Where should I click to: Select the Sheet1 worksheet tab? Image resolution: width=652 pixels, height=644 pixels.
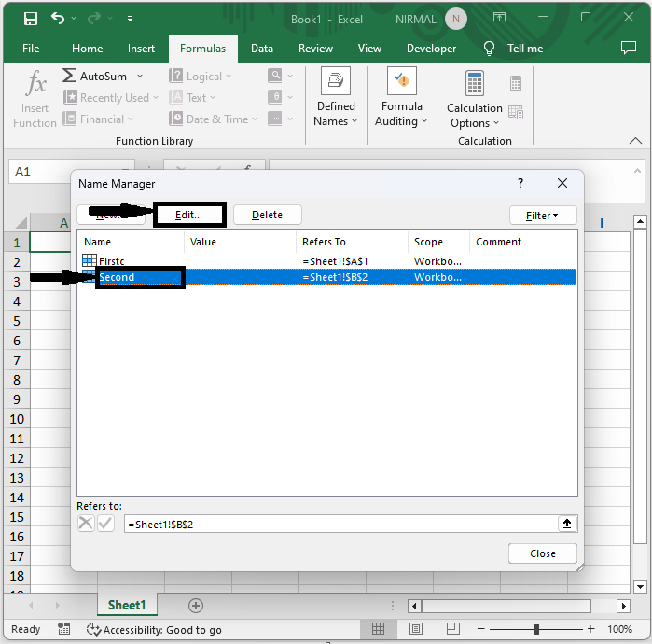(x=127, y=605)
